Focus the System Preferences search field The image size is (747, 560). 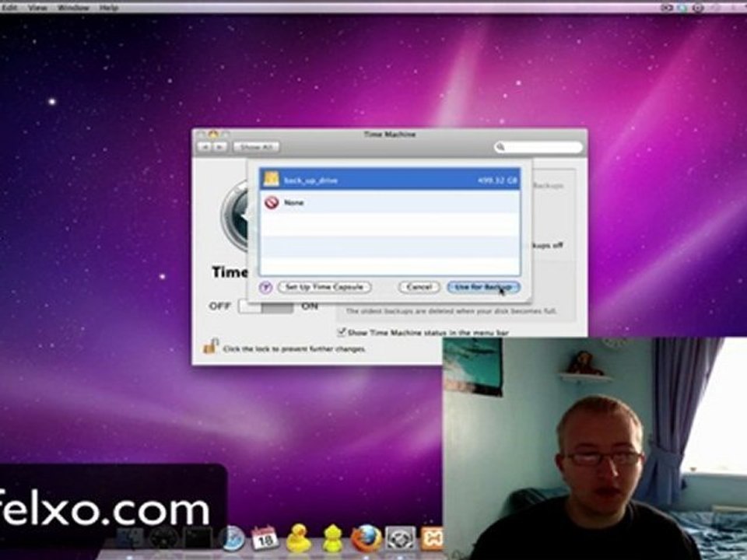point(538,147)
